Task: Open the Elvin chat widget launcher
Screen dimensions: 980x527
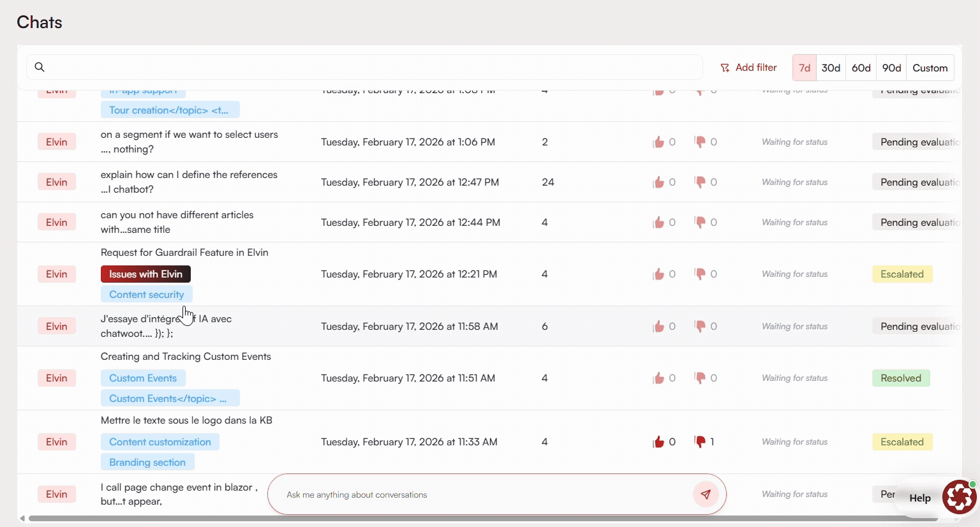Action: click(960, 497)
